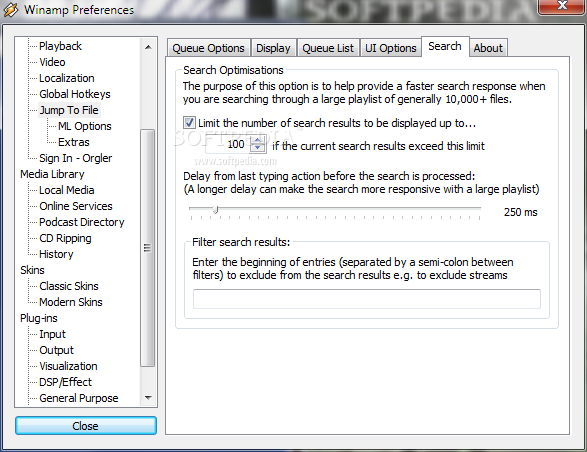This screenshot has width=587, height=452.
Task: Select Podcast Directory in the tree
Action: click(x=82, y=222)
